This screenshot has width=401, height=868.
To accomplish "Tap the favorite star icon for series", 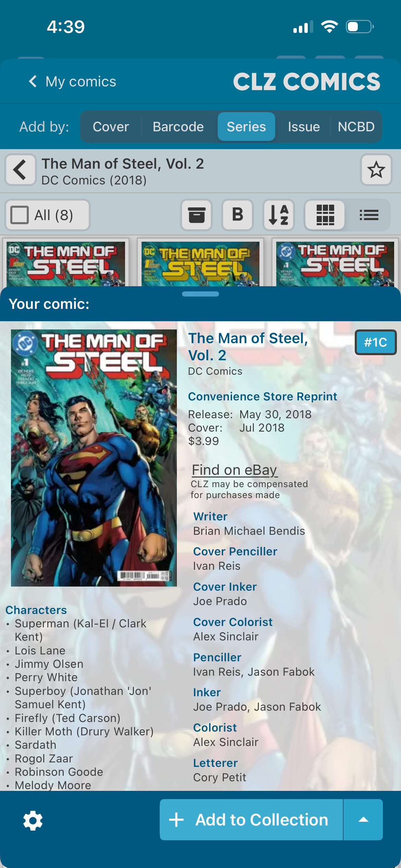I will click(x=376, y=170).
